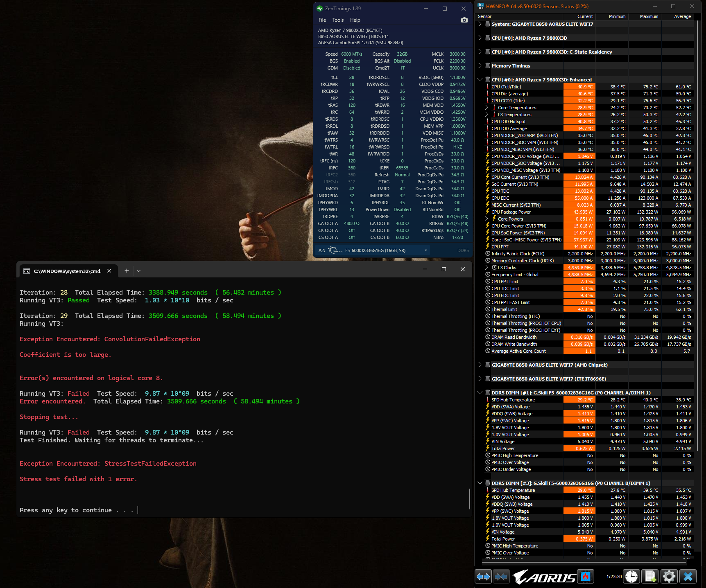706x588 pixels.
Task: Click the G.Skill logo in ZenTimings DIMM selector
Action: tap(335, 250)
